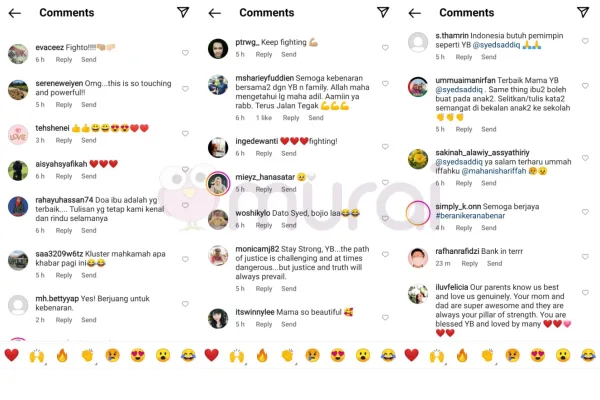
Task: Open #beranikeranabenar hashtag in simply_k.onn's comment
Action: [470, 216]
